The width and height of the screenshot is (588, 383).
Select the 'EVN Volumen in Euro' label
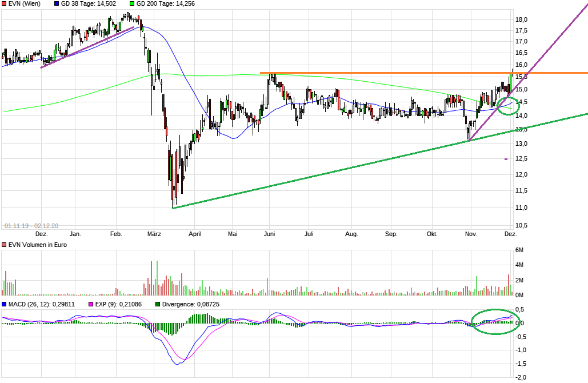coord(38,245)
